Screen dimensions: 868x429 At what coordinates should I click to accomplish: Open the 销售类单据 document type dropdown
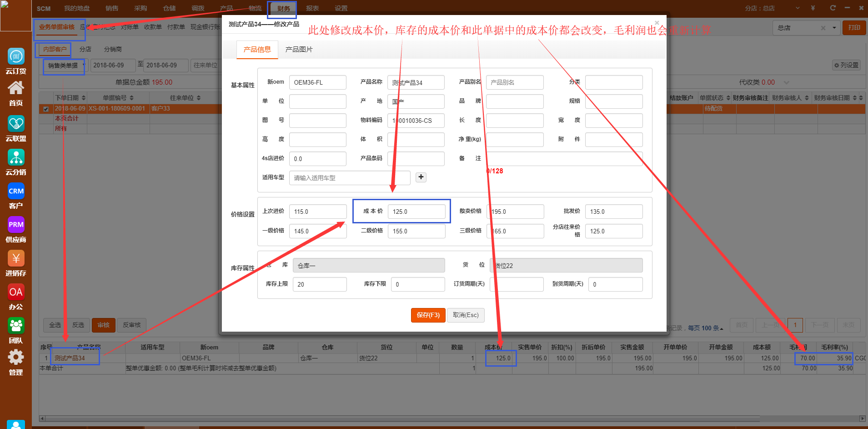point(64,66)
